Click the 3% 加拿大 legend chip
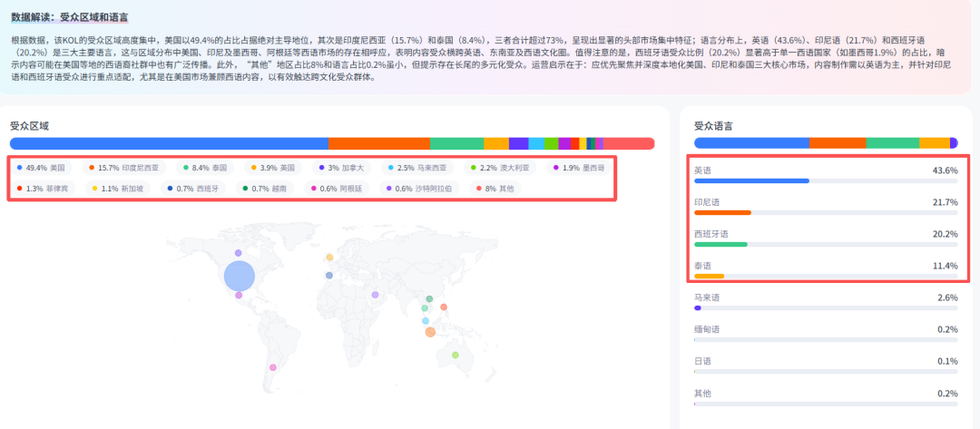Viewport: 980px width, 429px height. 341,168
